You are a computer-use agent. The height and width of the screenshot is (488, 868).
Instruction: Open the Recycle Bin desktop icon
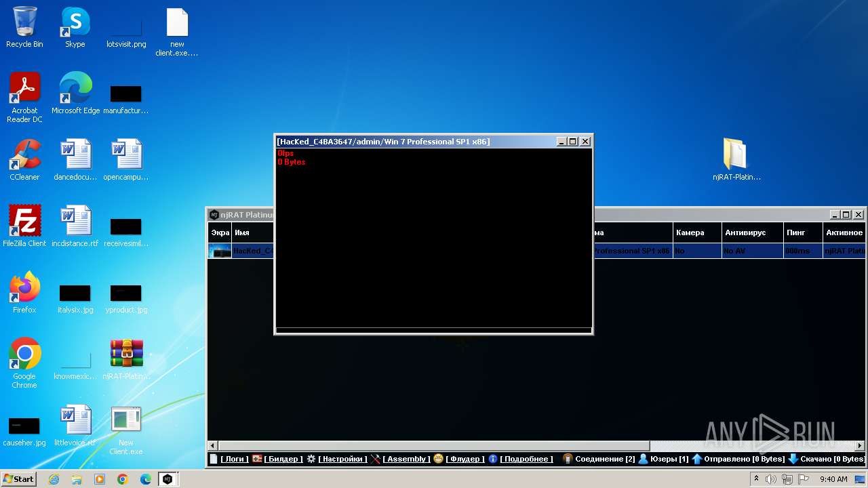point(24,27)
